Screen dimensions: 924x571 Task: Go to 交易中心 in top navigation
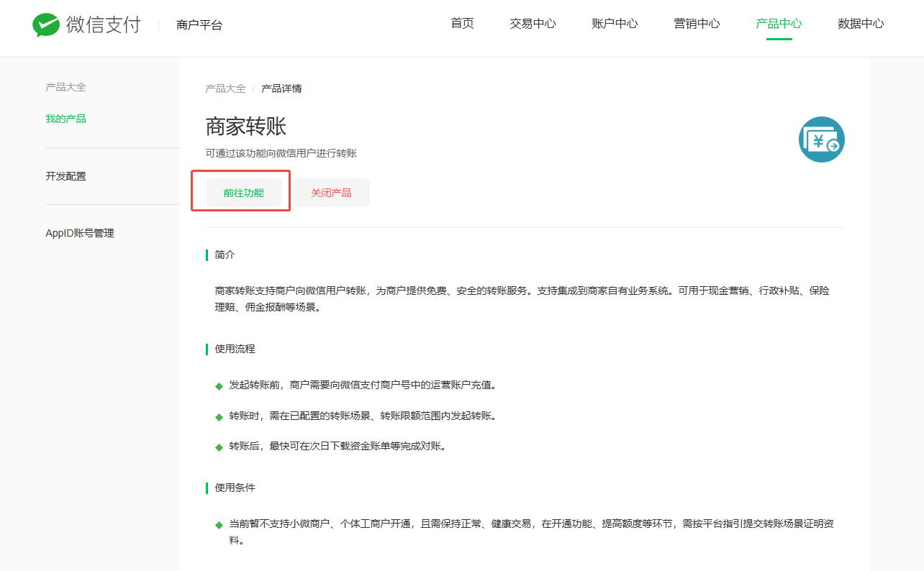(x=533, y=24)
